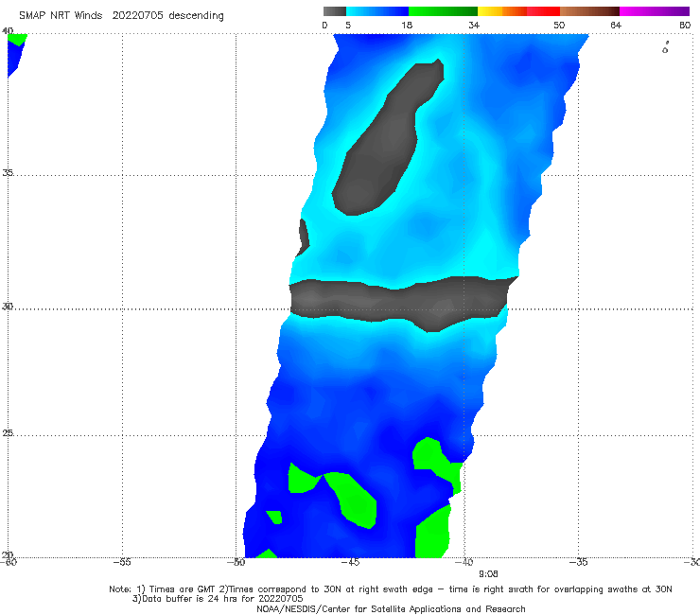Click the green patch in the top-left corner at 40N
Image resolution: width=700 pixels, height=615 pixels.
coord(17,40)
